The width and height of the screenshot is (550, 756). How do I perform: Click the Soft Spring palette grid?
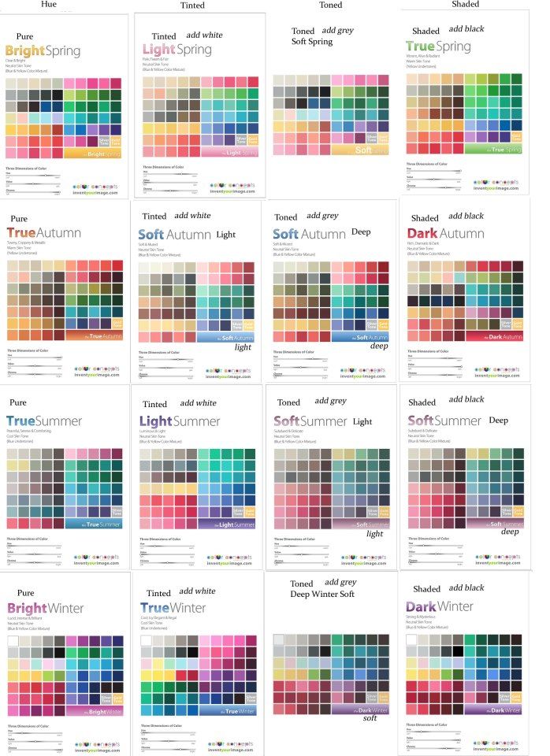coord(331,115)
